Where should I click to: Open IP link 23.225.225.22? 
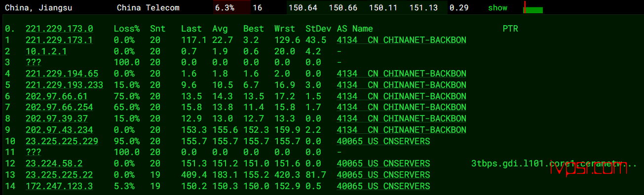point(59,175)
